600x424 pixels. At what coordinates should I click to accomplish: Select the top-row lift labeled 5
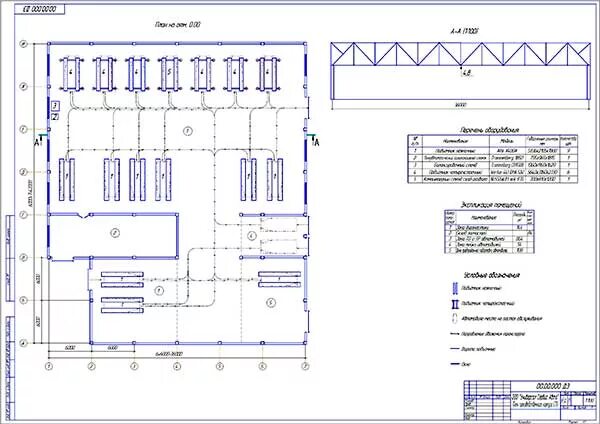pyautogui.click(x=170, y=74)
